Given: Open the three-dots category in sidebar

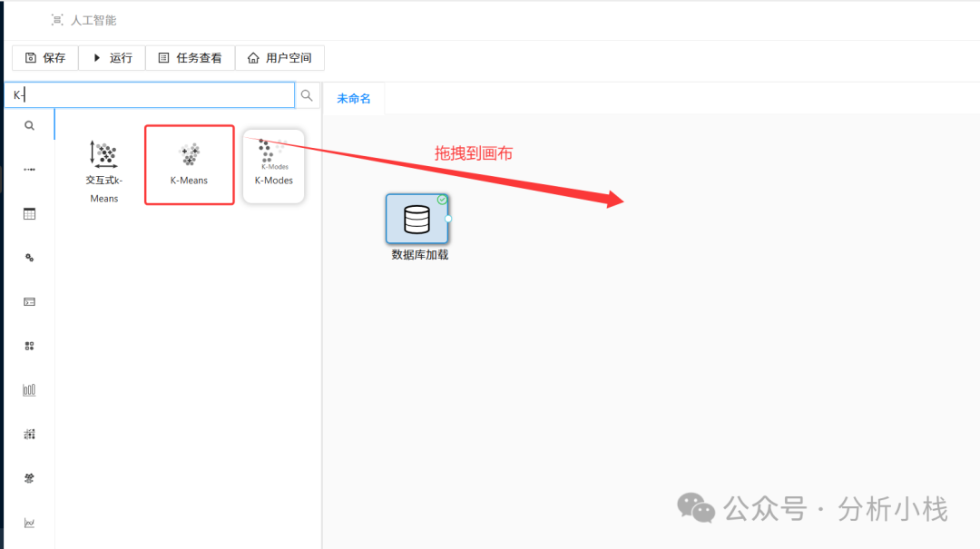Looking at the screenshot, I should coord(29,170).
